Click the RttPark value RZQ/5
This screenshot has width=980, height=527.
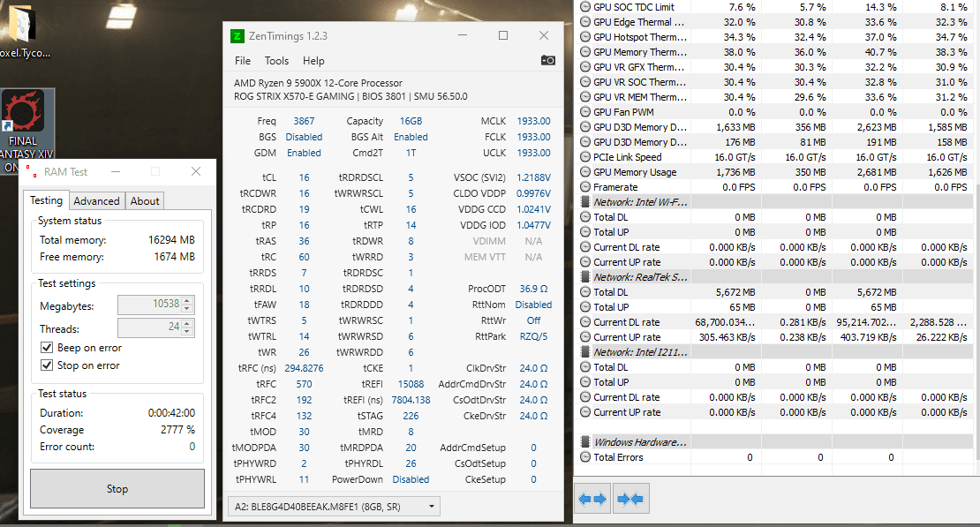(533, 336)
